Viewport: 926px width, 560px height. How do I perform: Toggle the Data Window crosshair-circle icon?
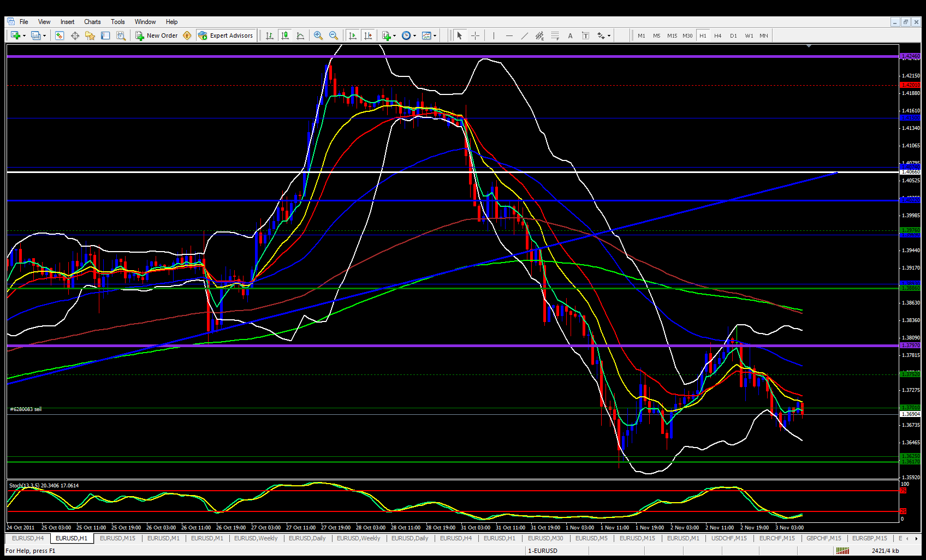tap(75, 35)
